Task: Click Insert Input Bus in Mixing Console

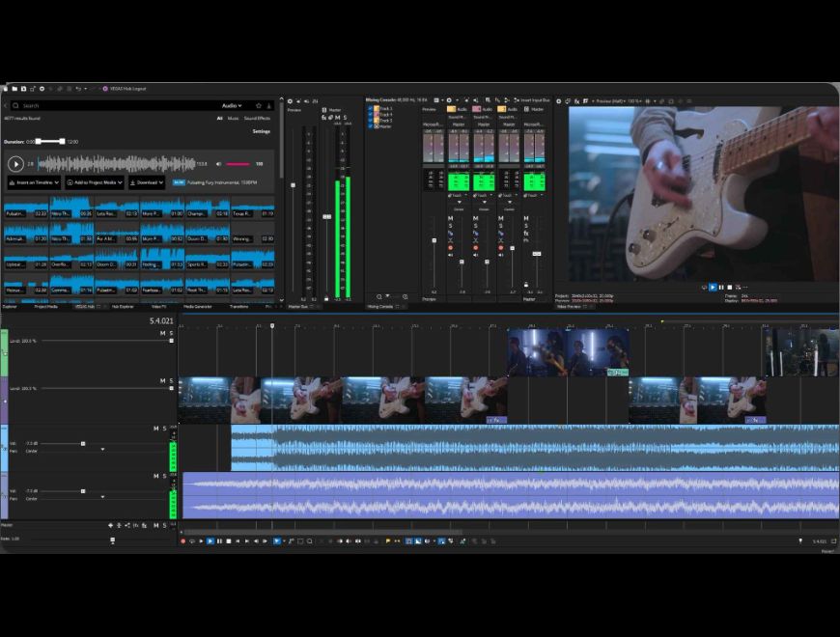Action: 532,100
